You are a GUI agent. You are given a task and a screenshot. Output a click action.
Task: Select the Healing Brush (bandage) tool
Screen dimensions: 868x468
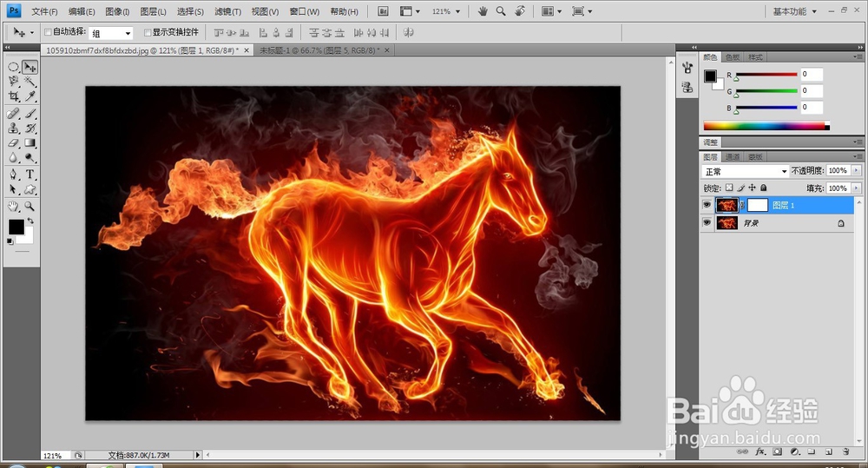13,114
